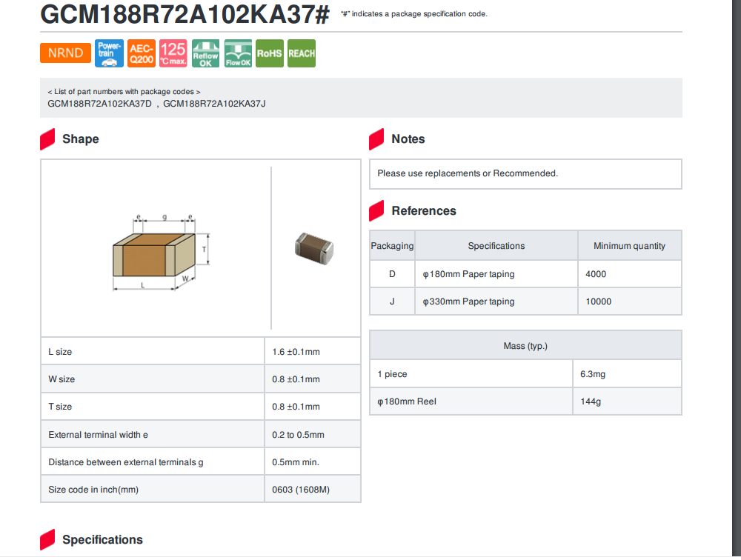The image size is (741, 560).
Task: Click the red marker beside Specifications heading
Action: tap(47, 540)
